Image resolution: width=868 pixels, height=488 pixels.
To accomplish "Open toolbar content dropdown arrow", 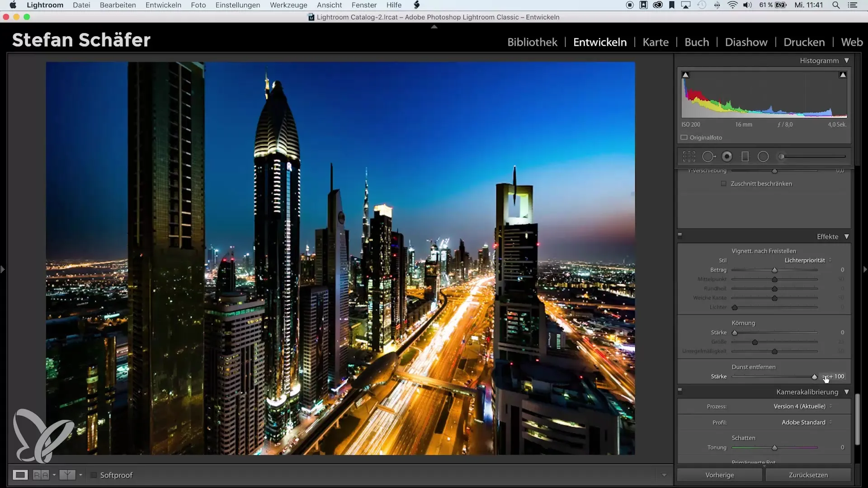I will (x=664, y=475).
